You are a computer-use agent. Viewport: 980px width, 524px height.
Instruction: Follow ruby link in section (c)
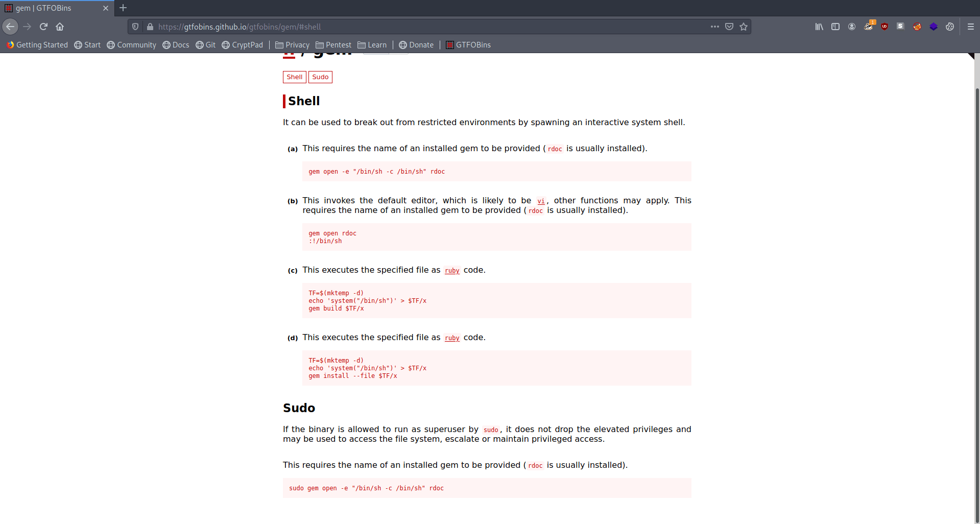(452, 271)
